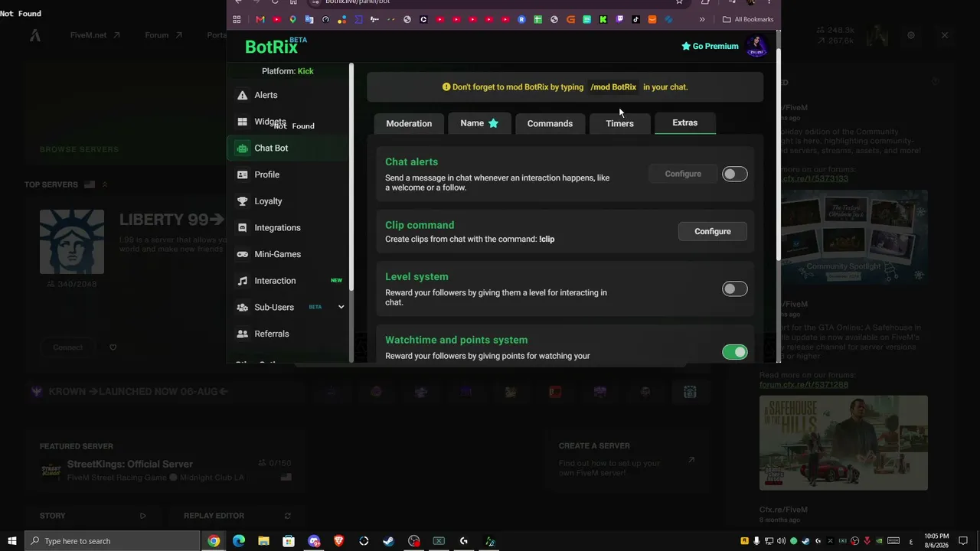980x551 pixels.
Task: Open Loyalty via its trophy icon
Action: 243,201
